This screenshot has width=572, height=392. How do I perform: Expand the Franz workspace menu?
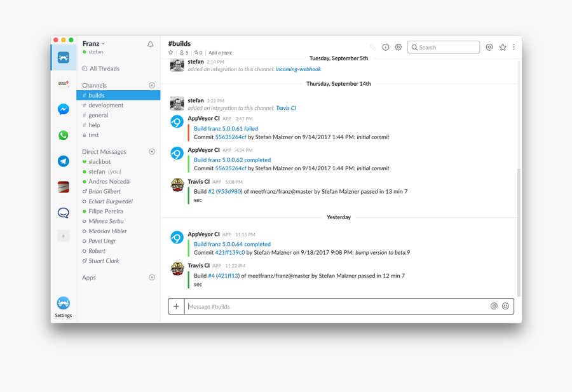point(93,44)
